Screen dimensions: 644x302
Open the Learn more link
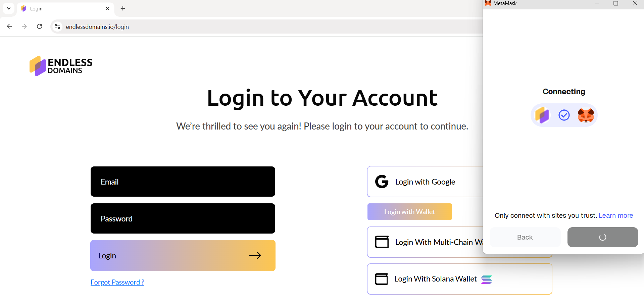(x=615, y=215)
